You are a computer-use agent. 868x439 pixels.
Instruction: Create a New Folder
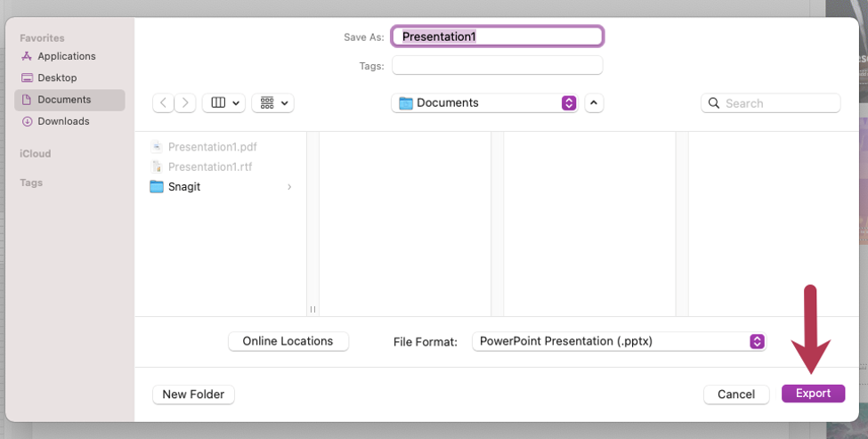pos(193,394)
